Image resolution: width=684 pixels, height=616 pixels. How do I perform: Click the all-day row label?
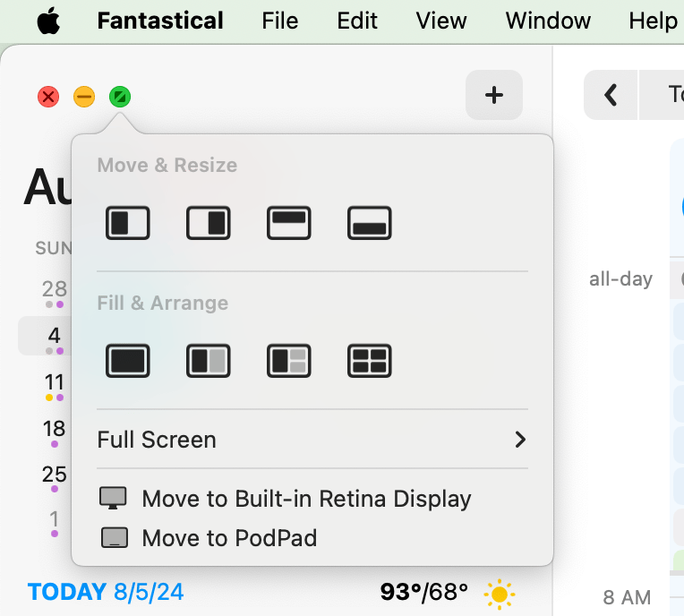click(620, 278)
